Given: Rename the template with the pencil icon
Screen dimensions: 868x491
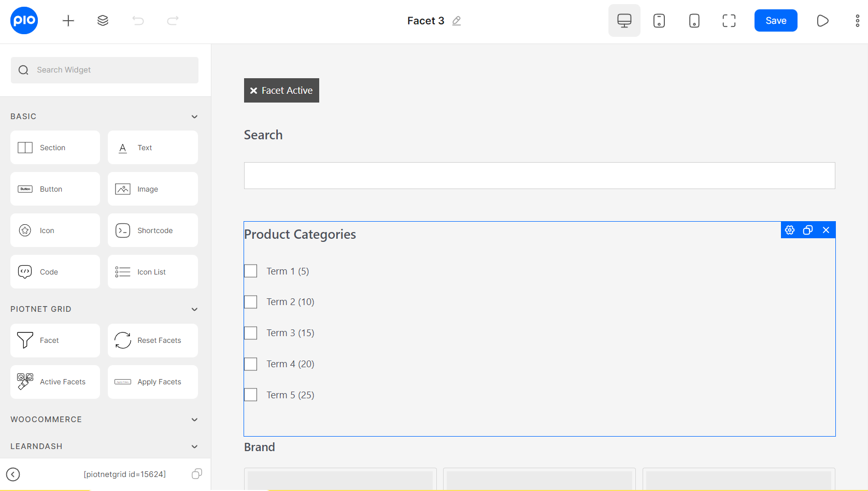Looking at the screenshot, I should 457,21.
